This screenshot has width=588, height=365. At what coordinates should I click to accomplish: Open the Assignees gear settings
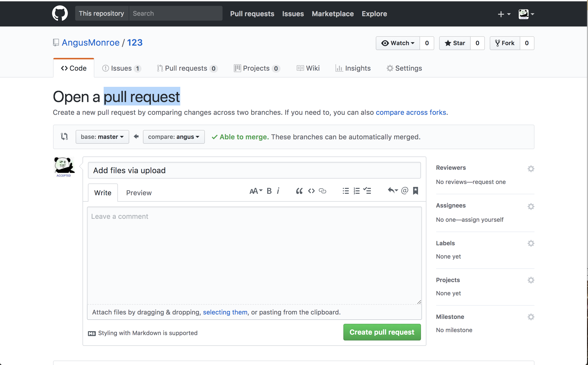tap(531, 207)
